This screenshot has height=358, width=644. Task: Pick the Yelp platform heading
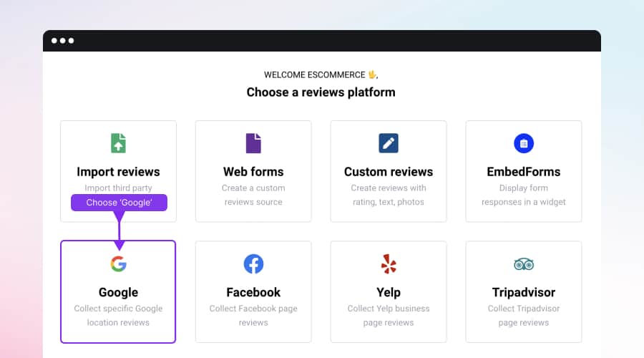point(389,292)
